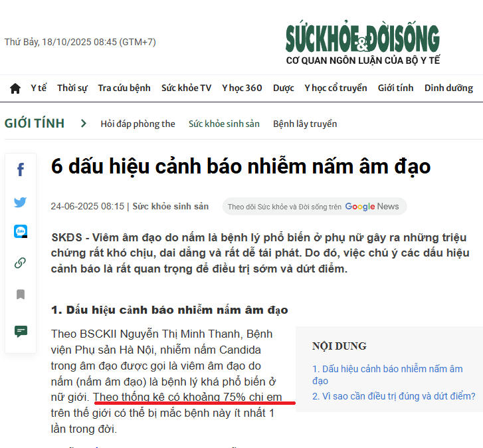
Task: Share article via Facebook icon
Action: 21,170
